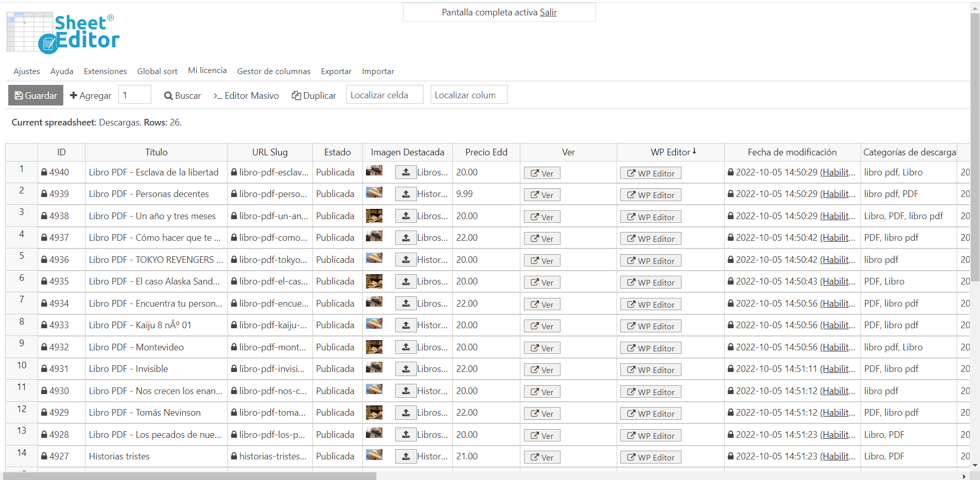Click the lock icon next to ID 4940
The height and width of the screenshot is (480, 980).
(44, 172)
